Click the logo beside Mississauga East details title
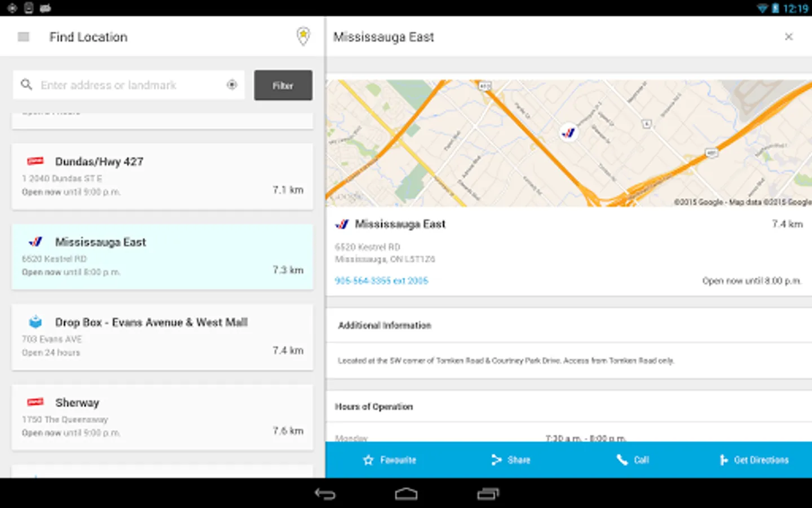812x508 pixels. [342, 224]
